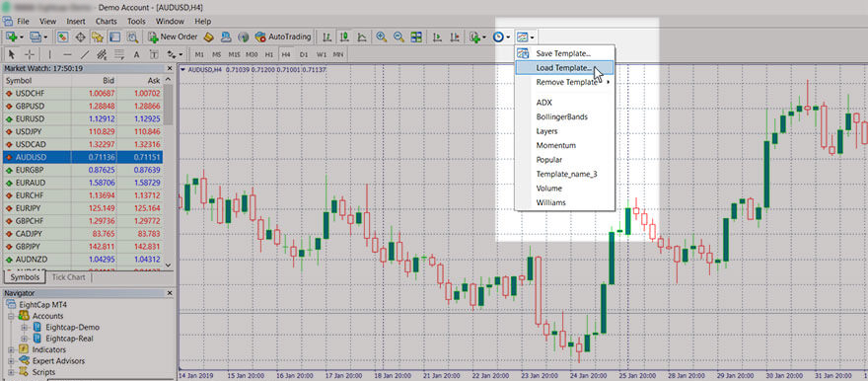Image resolution: width=868 pixels, height=381 pixels.
Task: Select the trendline drawing tool
Action: (x=85, y=54)
